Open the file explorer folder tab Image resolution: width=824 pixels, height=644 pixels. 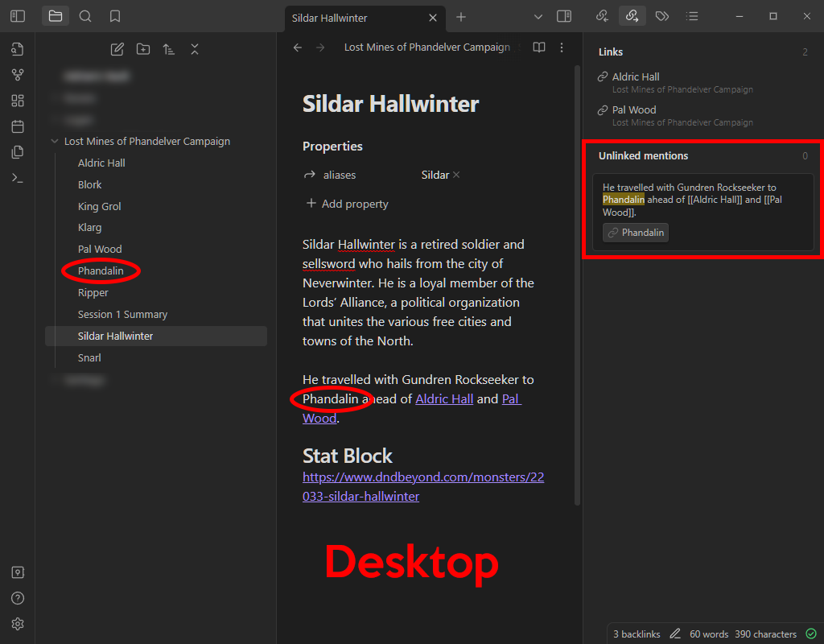[56, 16]
